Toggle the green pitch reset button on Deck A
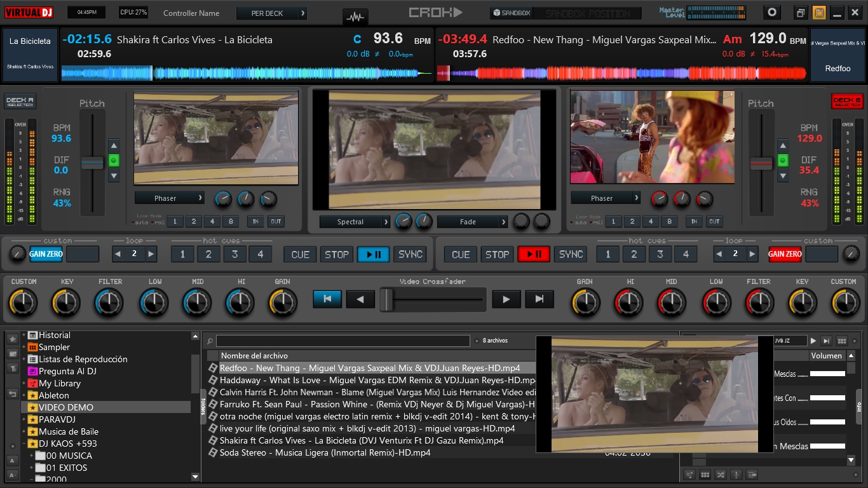The image size is (868, 488). click(x=114, y=160)
